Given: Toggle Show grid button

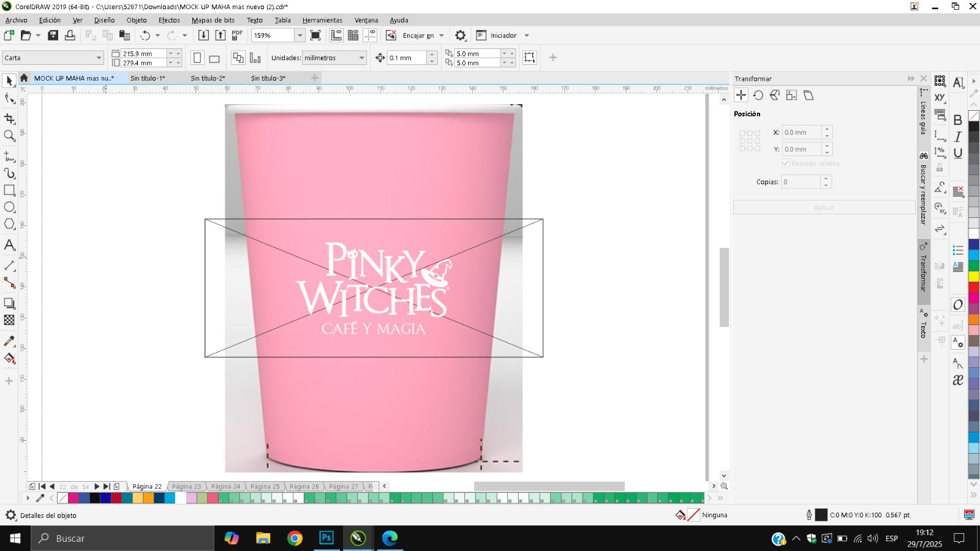Looking at the screenshot, I should pyautogui.click(x=353, y=36).
